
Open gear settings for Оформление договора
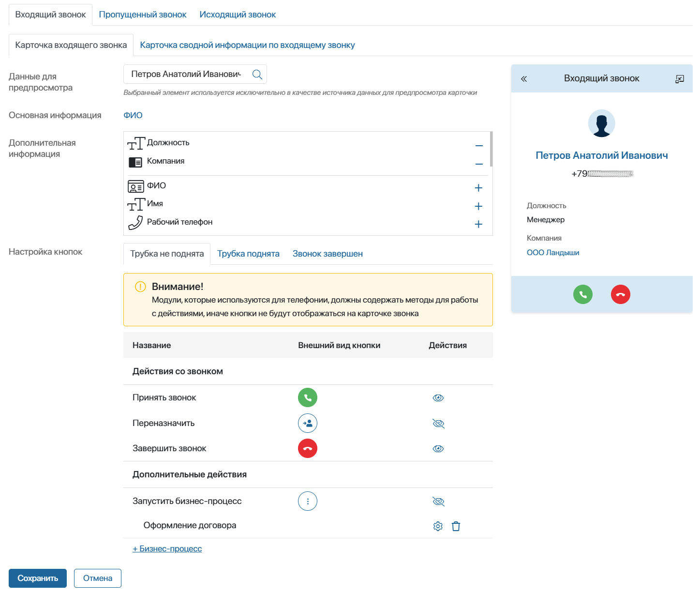(438, 526)
